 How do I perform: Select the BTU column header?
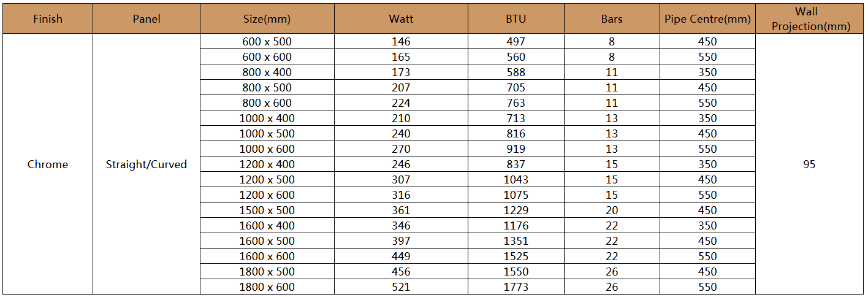[x=516, y=18]
